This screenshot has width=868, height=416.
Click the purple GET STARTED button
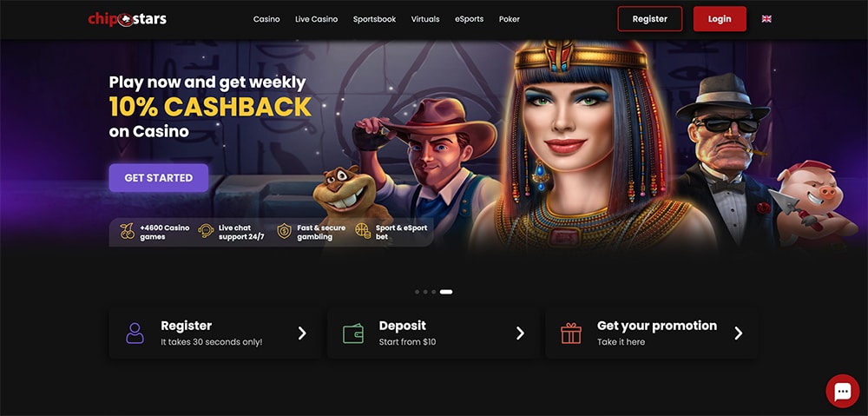pyautogui.click(x=159, y=178)
